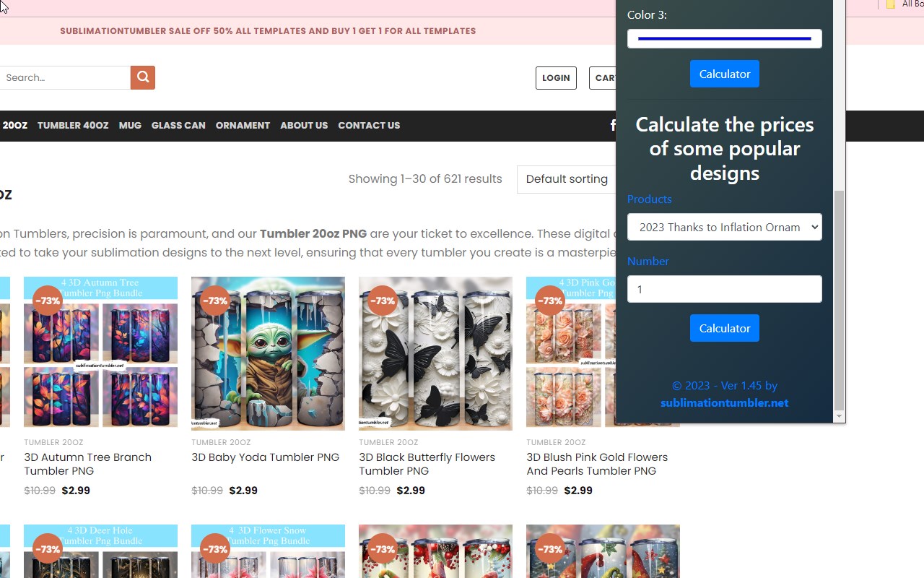Open the 20OZ menu item
This screenshot has width=924, height=578.
coord(14,125)
